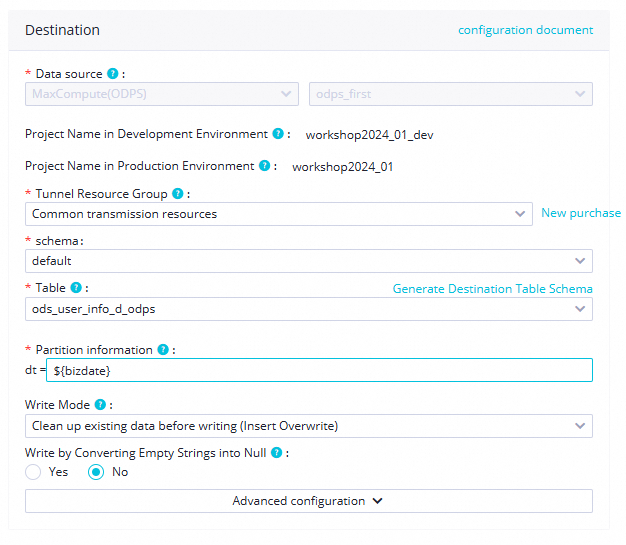Click Generate Destination Table Schema link
Viewport: 626px width, 545px height.
pos(492,289)
